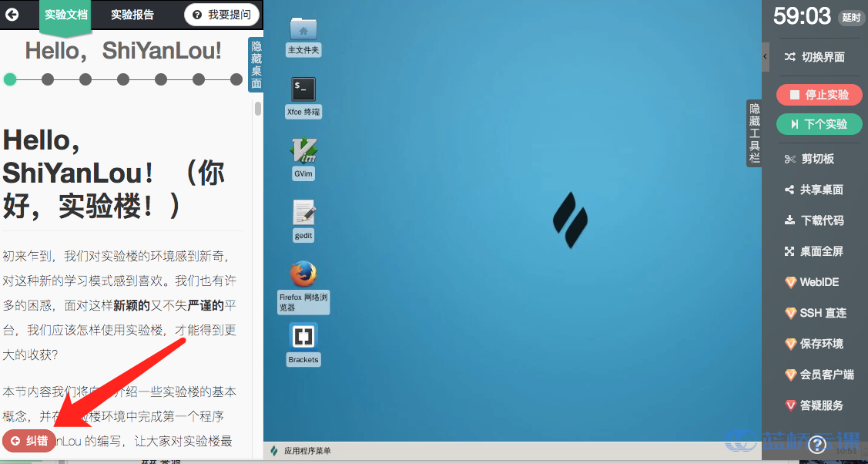
Task: Click the 延时 button beside timer
Action: pyautogui.click(x=850, y=18)
